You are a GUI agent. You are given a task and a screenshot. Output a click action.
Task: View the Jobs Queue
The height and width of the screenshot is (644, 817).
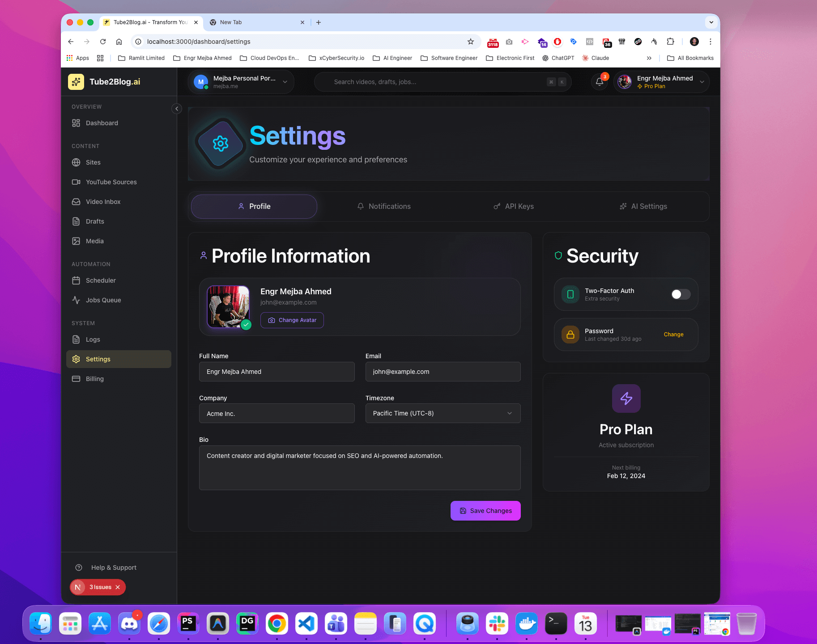(103, 300)
